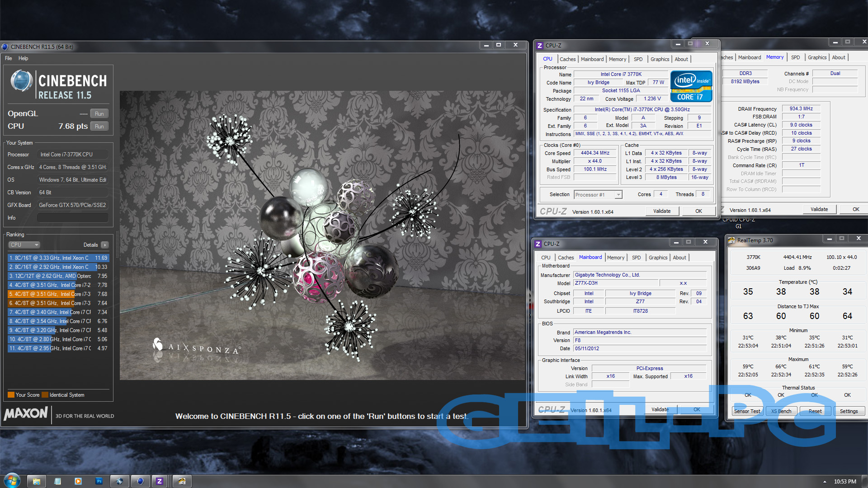
Task: Click the Cinebench taskbar icon
Action: (x=140, y=481)
